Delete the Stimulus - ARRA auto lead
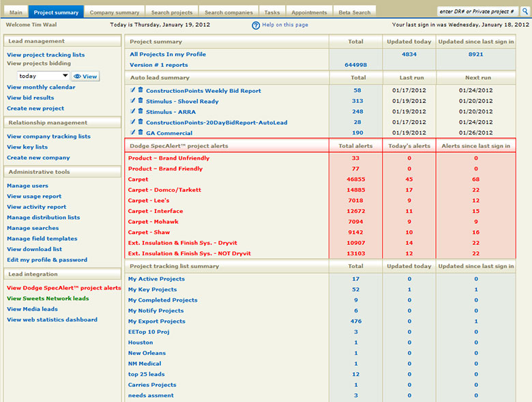 pos(141,111)
